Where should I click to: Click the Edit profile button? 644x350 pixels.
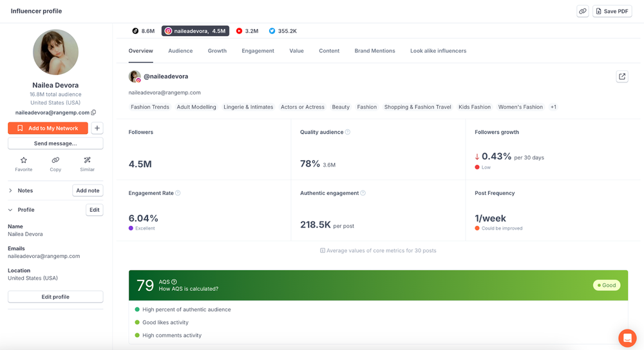[x=55, y=297]
